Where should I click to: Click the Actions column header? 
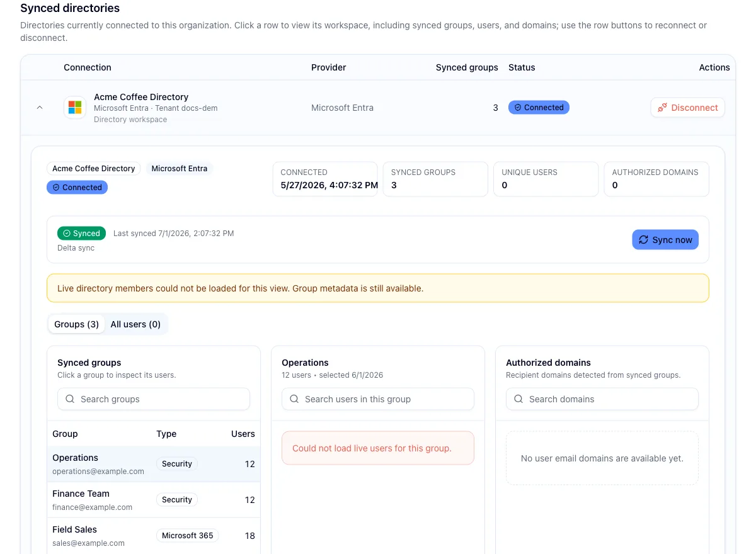point(714,67)
